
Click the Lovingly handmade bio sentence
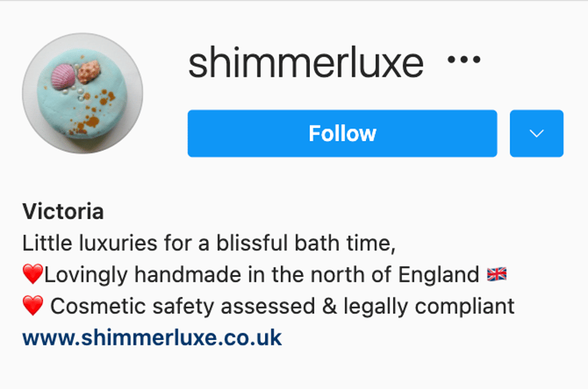coord(261,274)
